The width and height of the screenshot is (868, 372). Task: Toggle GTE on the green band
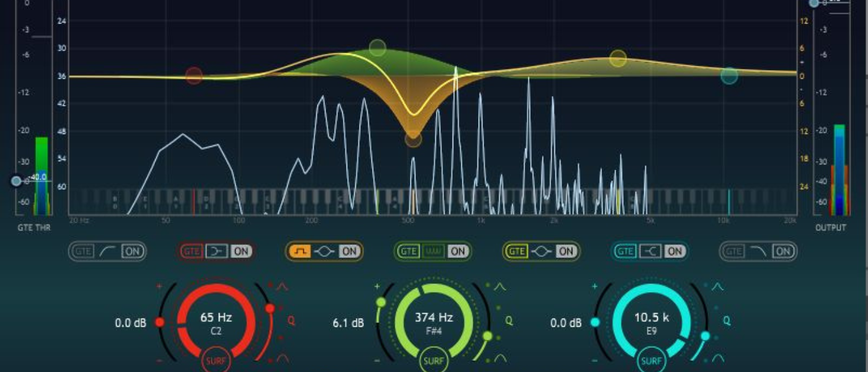point(409,251)
